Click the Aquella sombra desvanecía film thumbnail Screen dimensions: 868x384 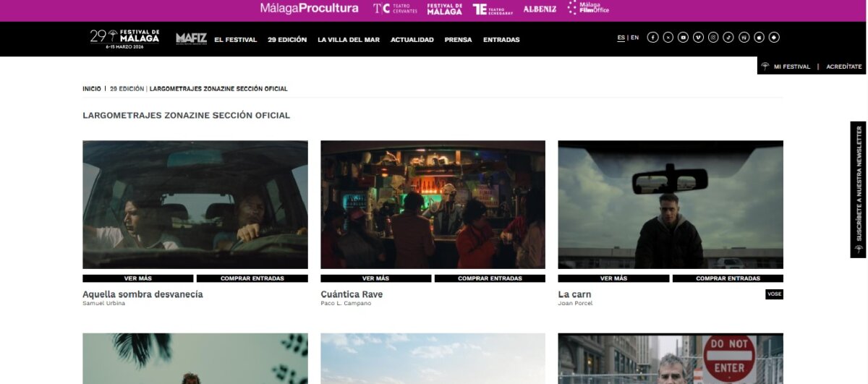[x=195, y=205]
